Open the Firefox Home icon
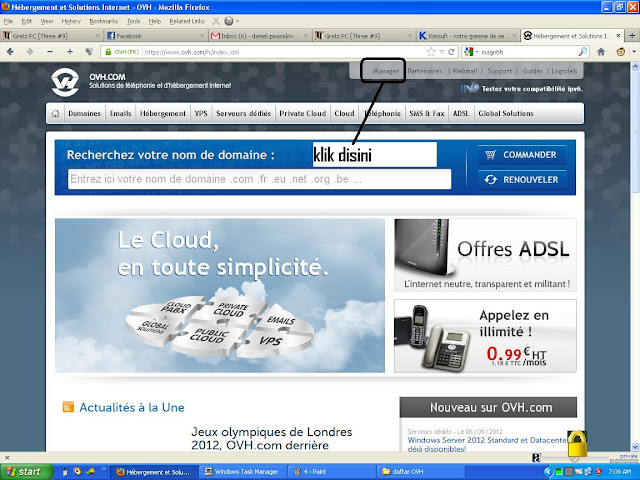Screen dimensions: 640x480 pos(601,52)
